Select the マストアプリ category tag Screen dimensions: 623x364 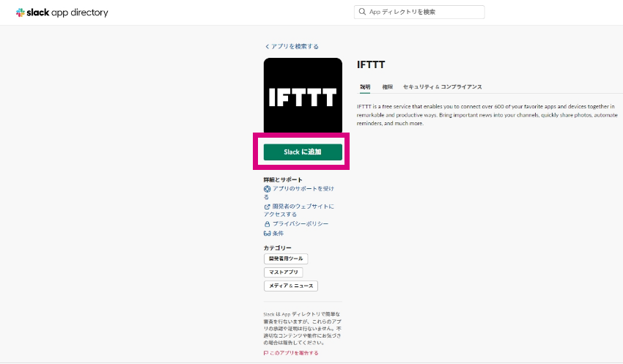(x=284, y=272)
